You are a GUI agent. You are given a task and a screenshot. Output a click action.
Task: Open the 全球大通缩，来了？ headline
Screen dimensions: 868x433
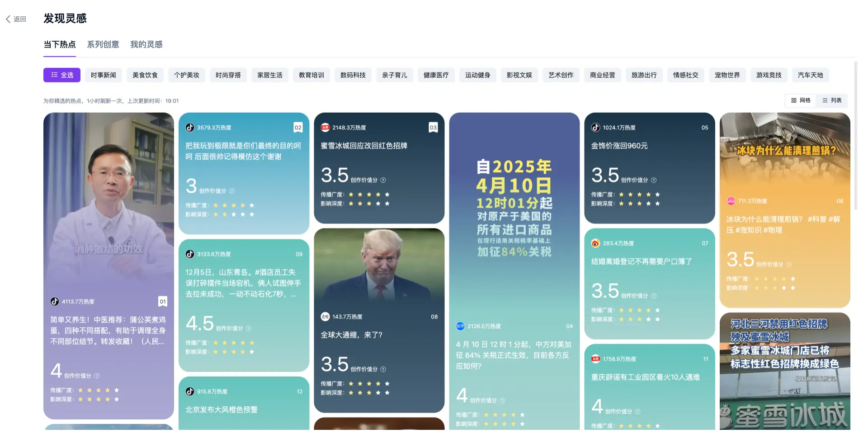(x=352, y=335)
